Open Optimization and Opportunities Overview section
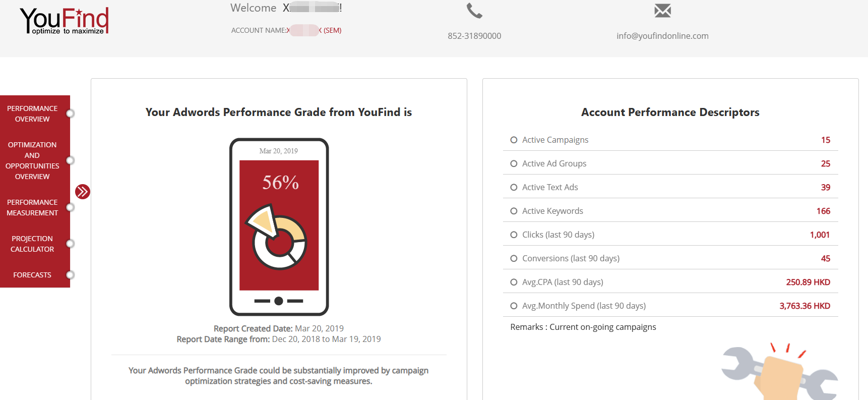Screen dimensions: 868x400 pos(32,160)
